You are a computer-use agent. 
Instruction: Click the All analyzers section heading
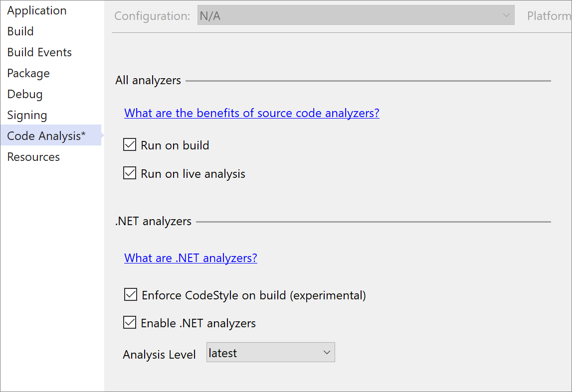(x=148, y=81)
